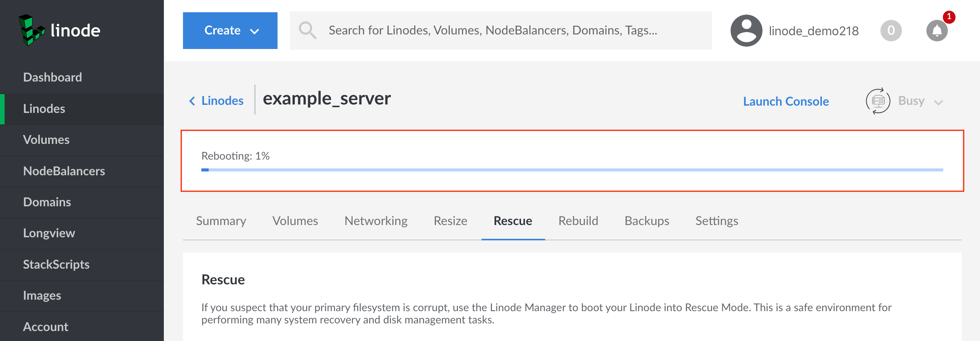Click the search magnifier icon
980x341 pixels.
tap(307, 30)
